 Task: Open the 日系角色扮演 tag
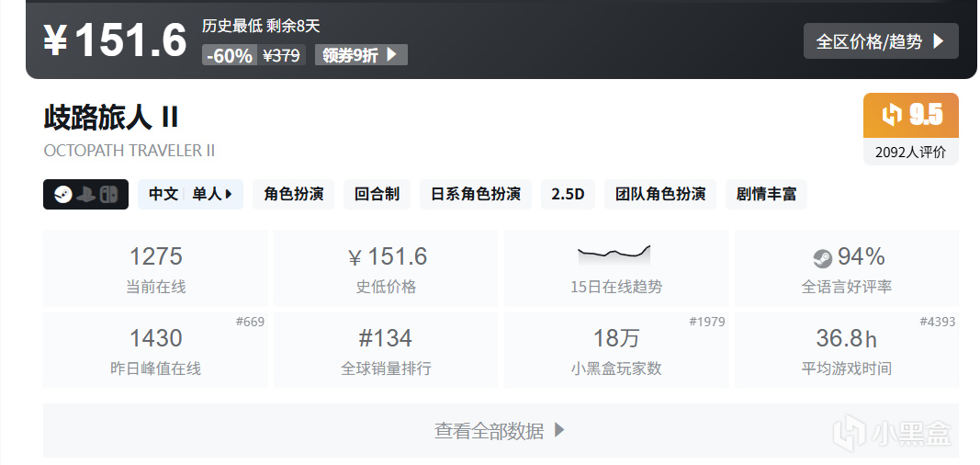tap(476, 195)
